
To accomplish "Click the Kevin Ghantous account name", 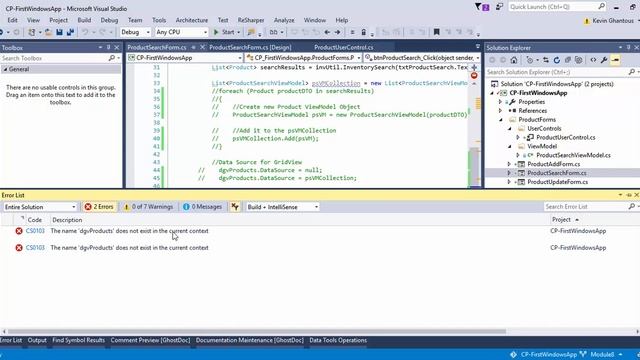I will pos(613,20).
